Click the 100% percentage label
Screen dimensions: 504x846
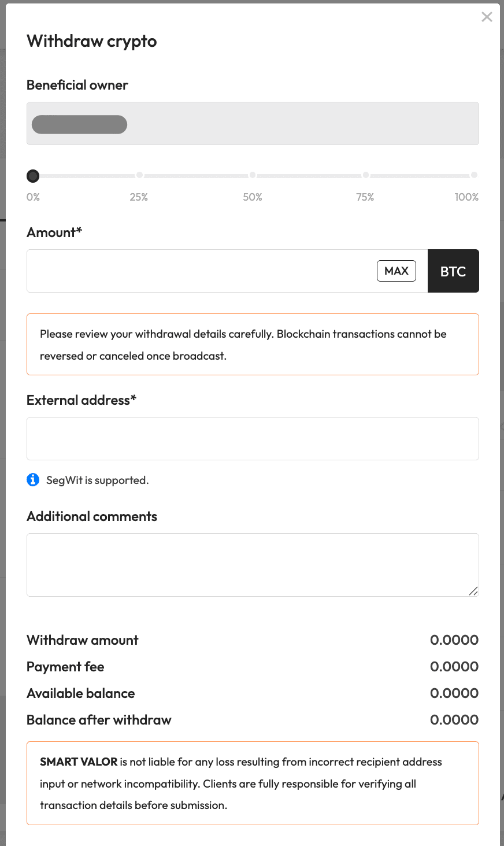click(466, 197)
